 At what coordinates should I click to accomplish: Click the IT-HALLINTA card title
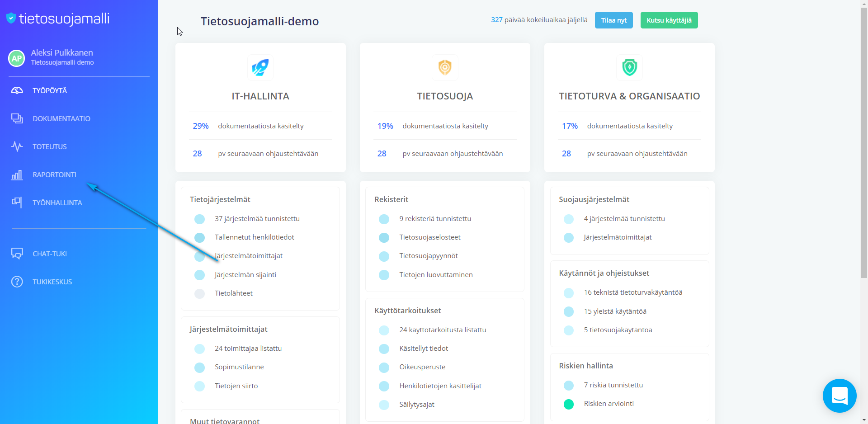[x=260, y=96]
